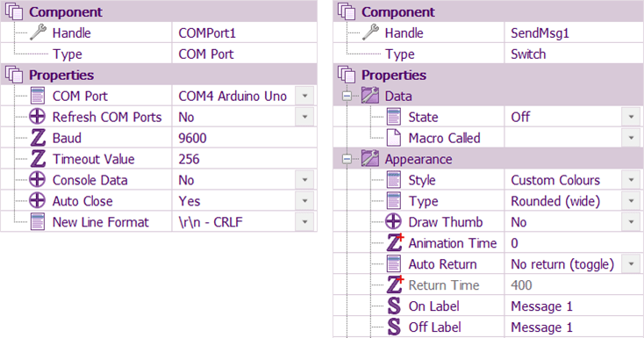This screenshot has height=338, width=644.
Task: Click the plus-circle icon beside Auto Close
Action: [x=38, y=201]
